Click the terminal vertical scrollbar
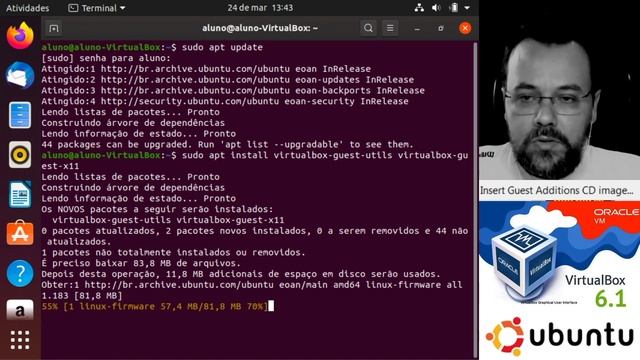The image size is (640, 360). (475, 199)
